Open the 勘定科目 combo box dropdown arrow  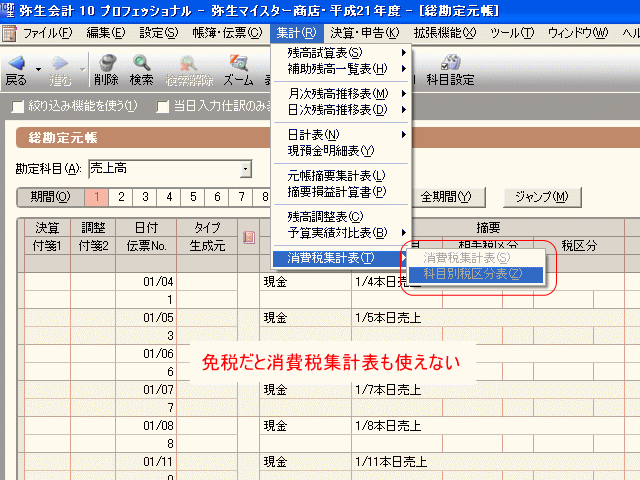pos(245,169)
